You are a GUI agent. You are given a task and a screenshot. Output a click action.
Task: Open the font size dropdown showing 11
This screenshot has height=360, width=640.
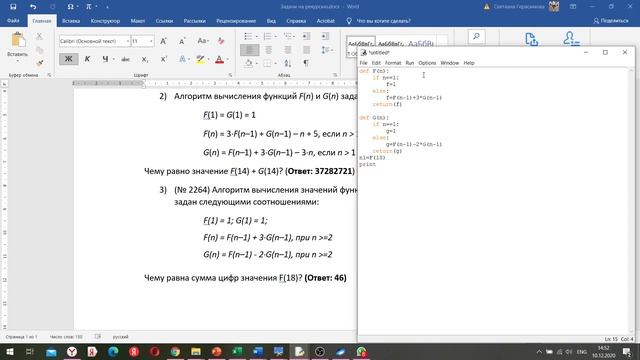click(151, 41)
